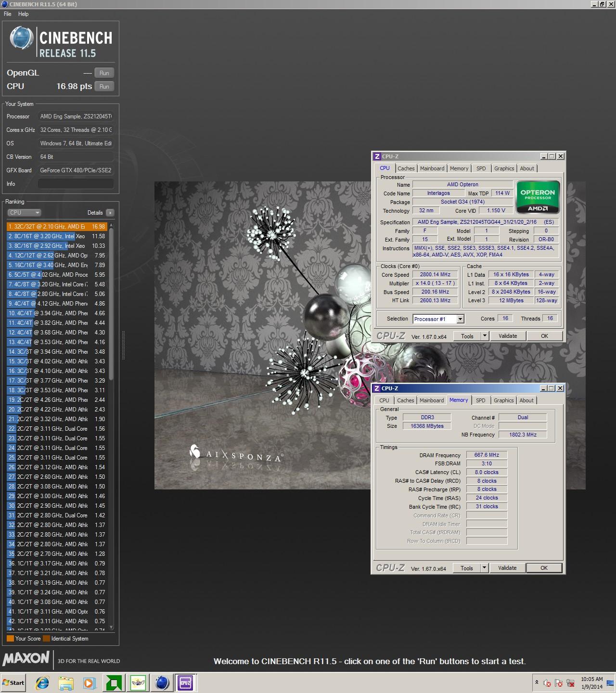Open the green AMD application in taskbar

[114, 683]
